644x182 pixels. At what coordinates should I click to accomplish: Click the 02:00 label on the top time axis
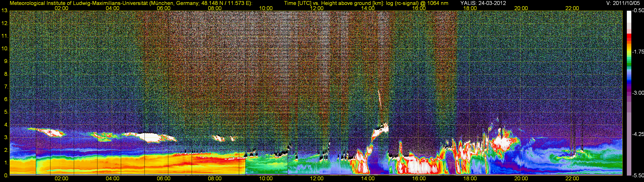tap(61, 8)
